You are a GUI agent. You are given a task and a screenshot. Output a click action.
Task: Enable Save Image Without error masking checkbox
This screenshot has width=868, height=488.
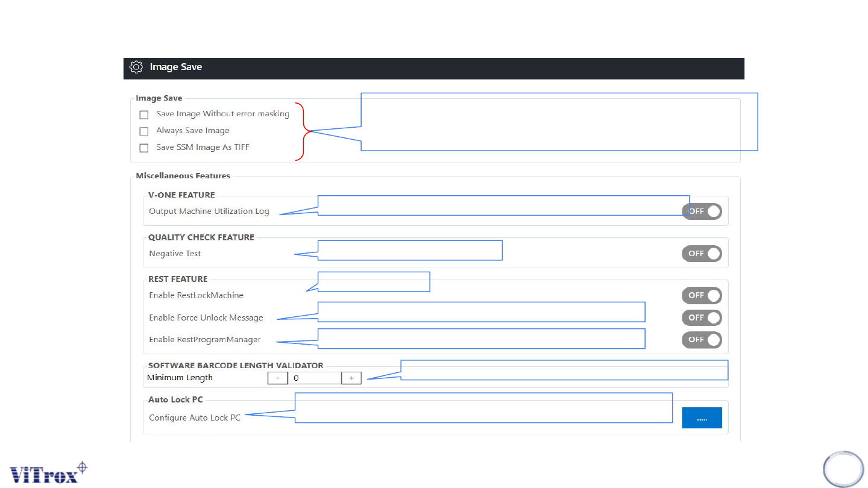(144, 114)
